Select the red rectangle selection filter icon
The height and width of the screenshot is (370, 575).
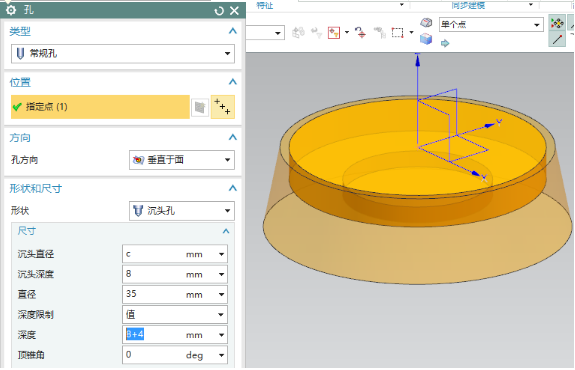334,33
